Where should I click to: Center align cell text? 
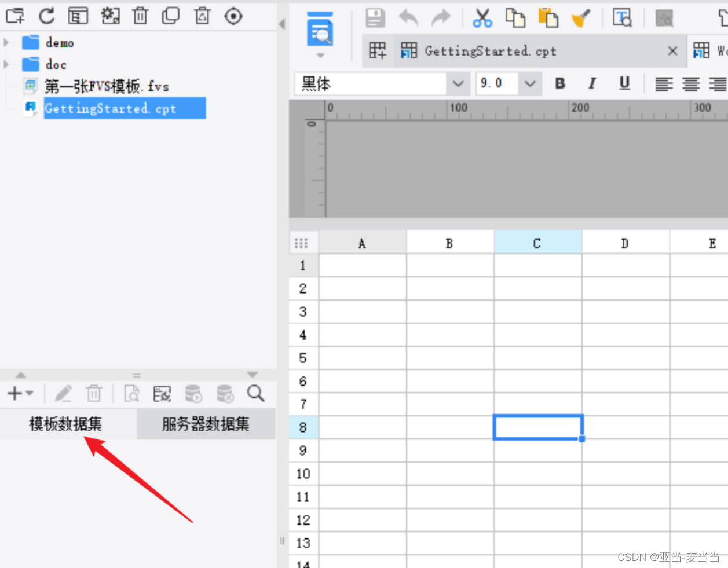(x=690, y=85)
